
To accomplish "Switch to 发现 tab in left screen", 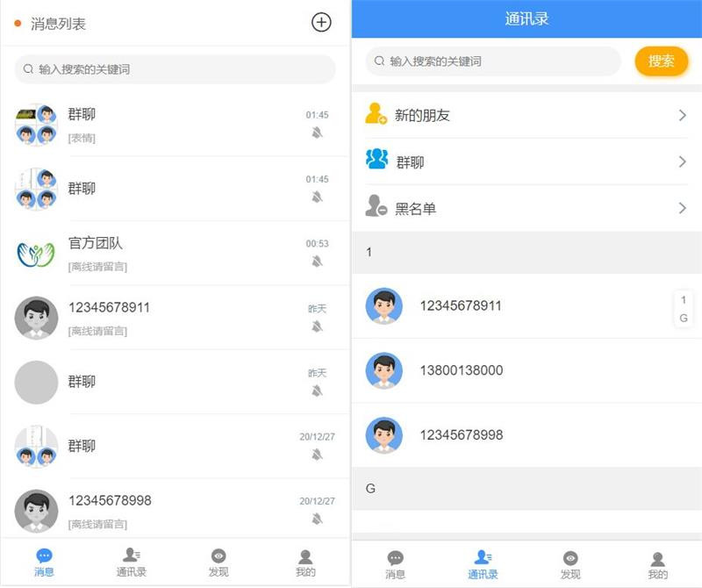I will point(218,563).
